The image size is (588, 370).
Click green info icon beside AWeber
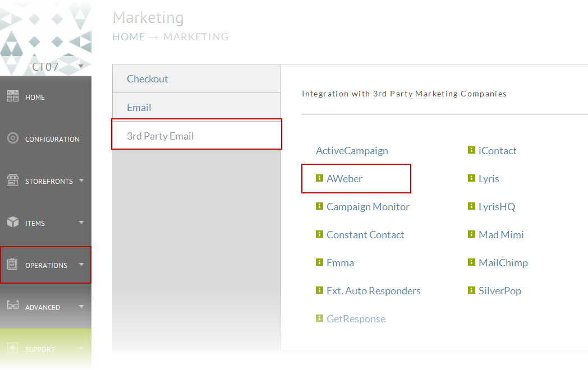(x=319, y=178)
